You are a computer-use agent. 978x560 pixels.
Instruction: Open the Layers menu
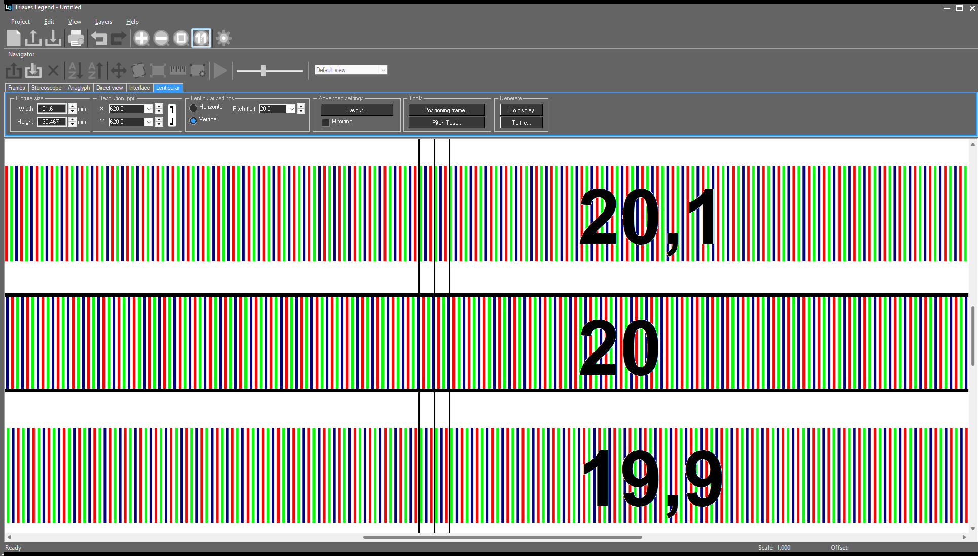tap(103, 22)
